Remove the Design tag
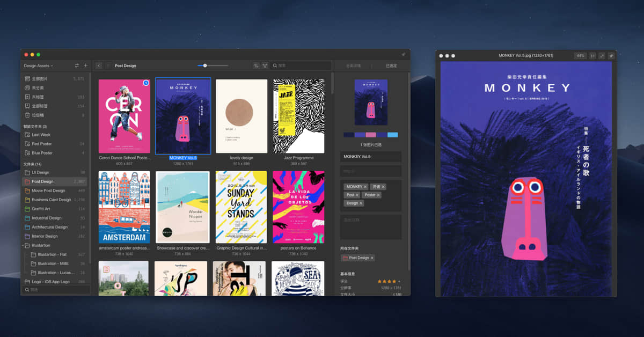The width and height of the screenshot is (644, 337). point(361,203)
